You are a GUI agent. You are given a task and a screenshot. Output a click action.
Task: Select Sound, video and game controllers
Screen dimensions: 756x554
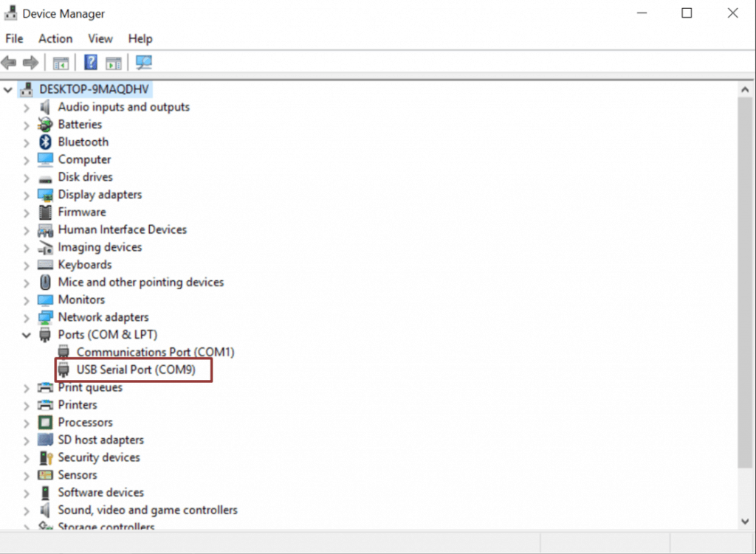148,510
